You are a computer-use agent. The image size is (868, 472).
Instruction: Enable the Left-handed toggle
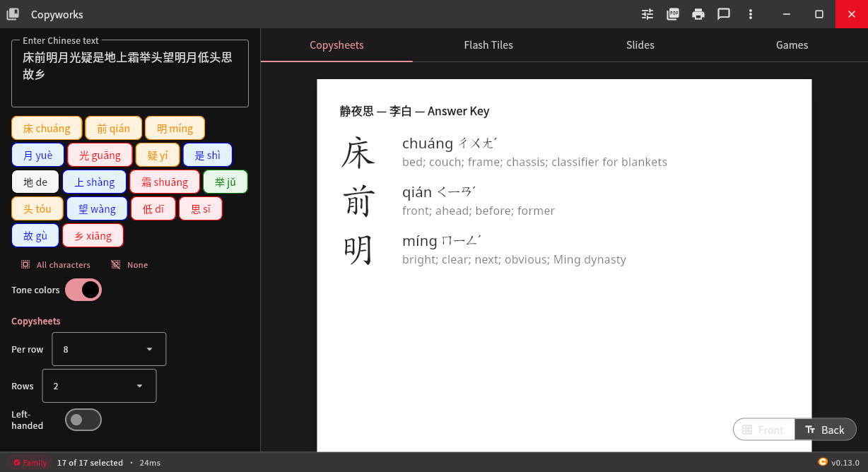coord(83,419)
